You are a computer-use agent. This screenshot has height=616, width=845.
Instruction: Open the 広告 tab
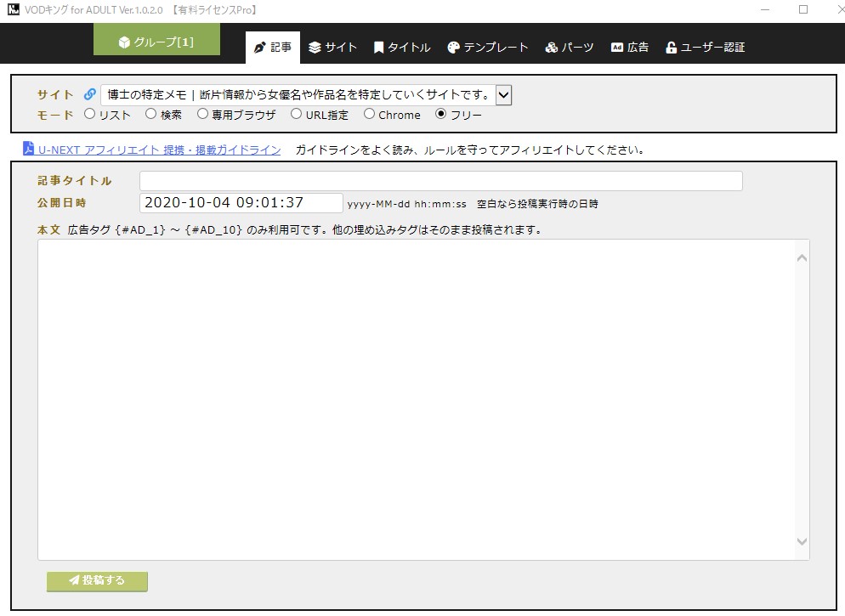(x=630, y=48)
